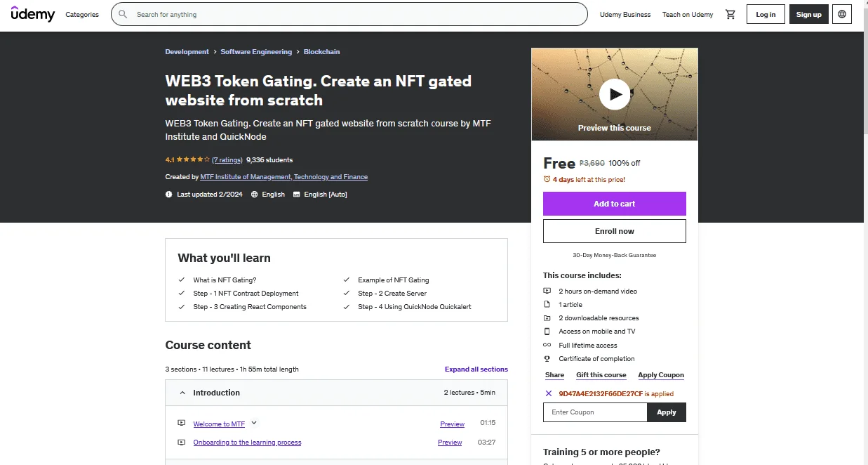868x465 pixels.
Task: Expand Welcome to MTF description chevron
Action: 254,423
